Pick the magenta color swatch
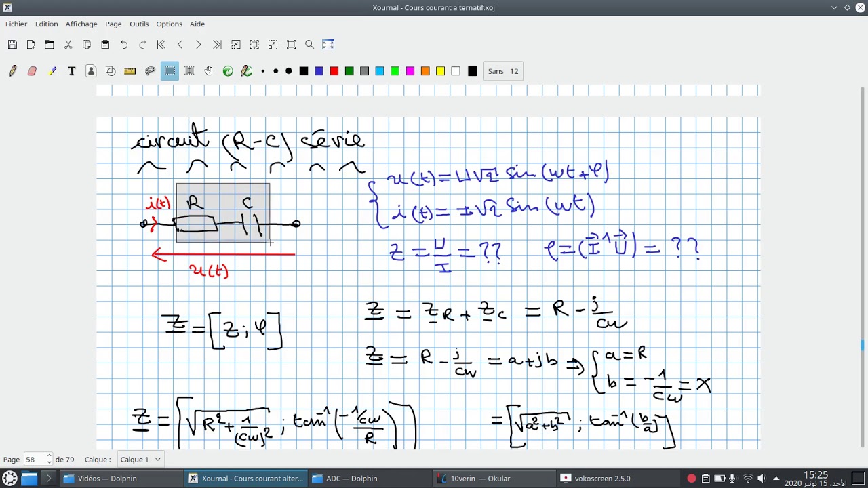 (410, 71)
